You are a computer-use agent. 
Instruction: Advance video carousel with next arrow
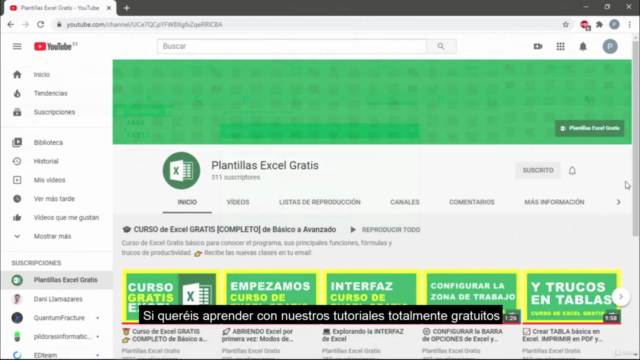click(620, 297)
